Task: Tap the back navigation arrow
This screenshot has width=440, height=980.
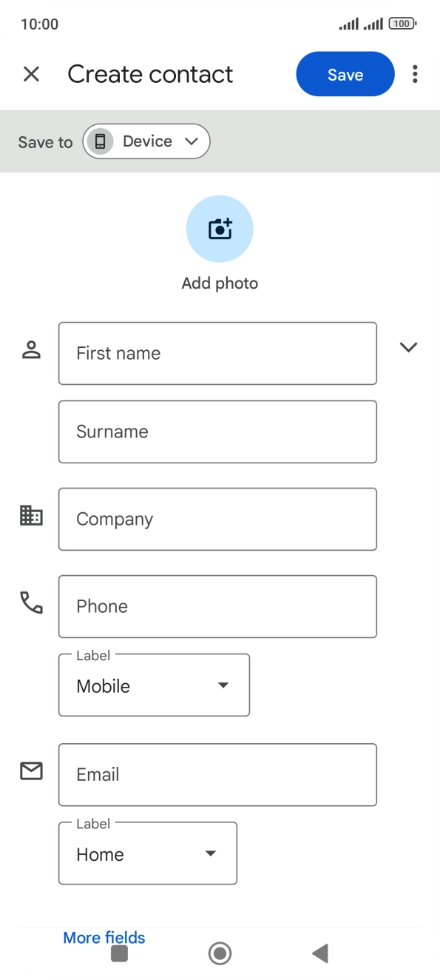Action: pos(319,953)
